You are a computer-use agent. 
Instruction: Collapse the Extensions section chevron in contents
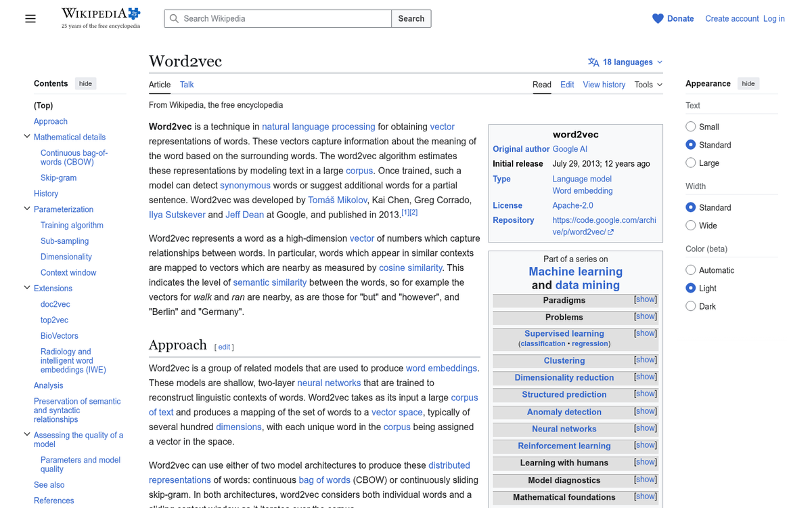coord(27,288)
